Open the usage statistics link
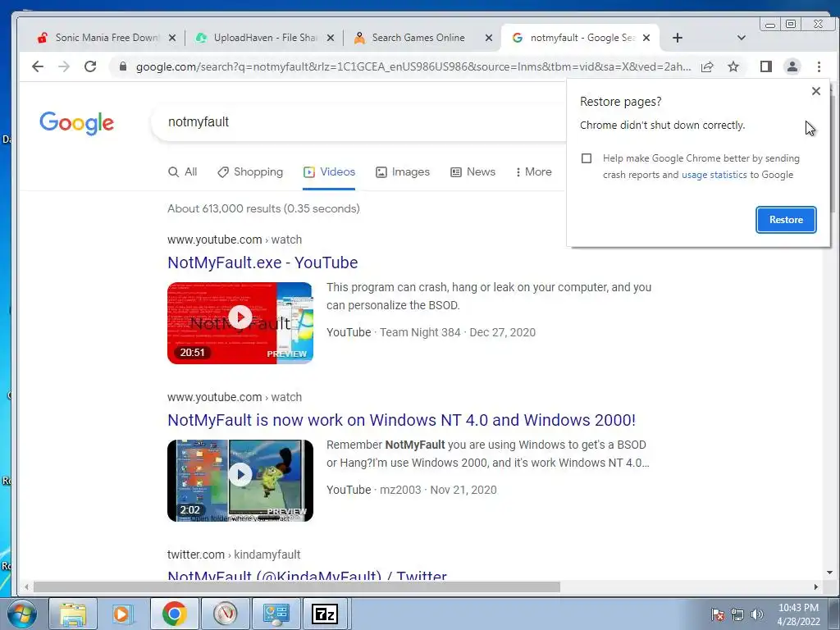Viewport: 840px width, 630px height. click(x=714, y=175)
